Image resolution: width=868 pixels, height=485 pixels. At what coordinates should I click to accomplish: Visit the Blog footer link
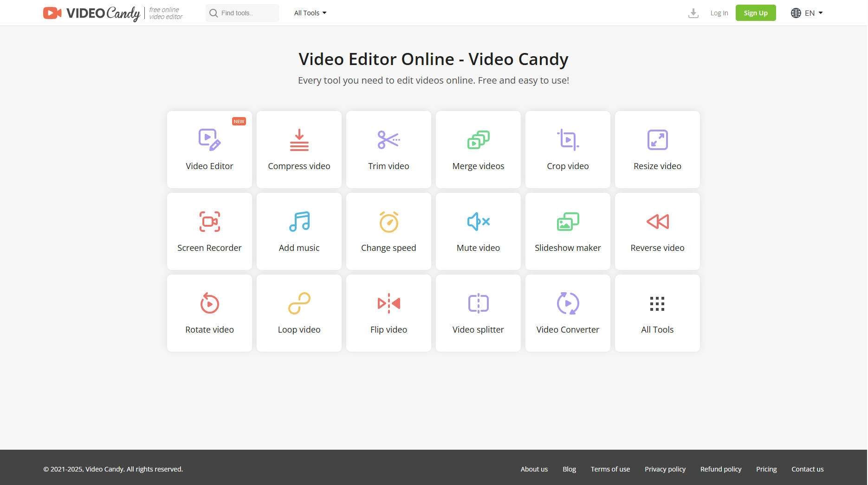[x=569, y=469]
